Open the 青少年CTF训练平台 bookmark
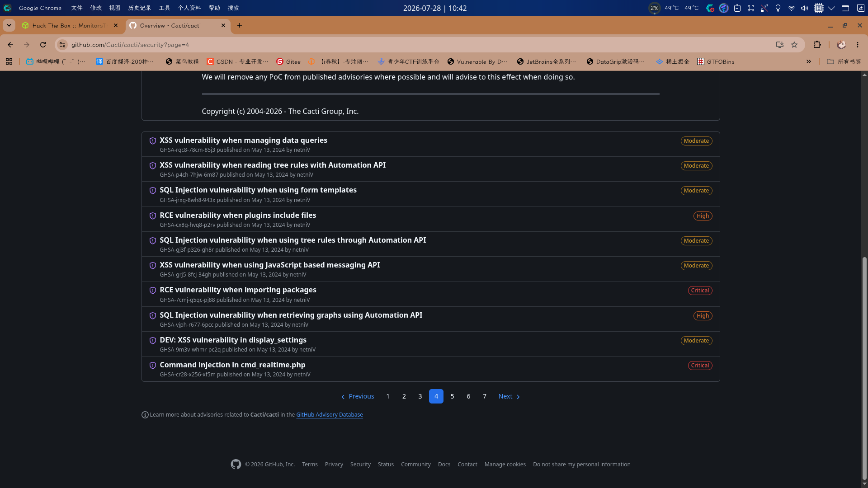 (x=409, y=61)
